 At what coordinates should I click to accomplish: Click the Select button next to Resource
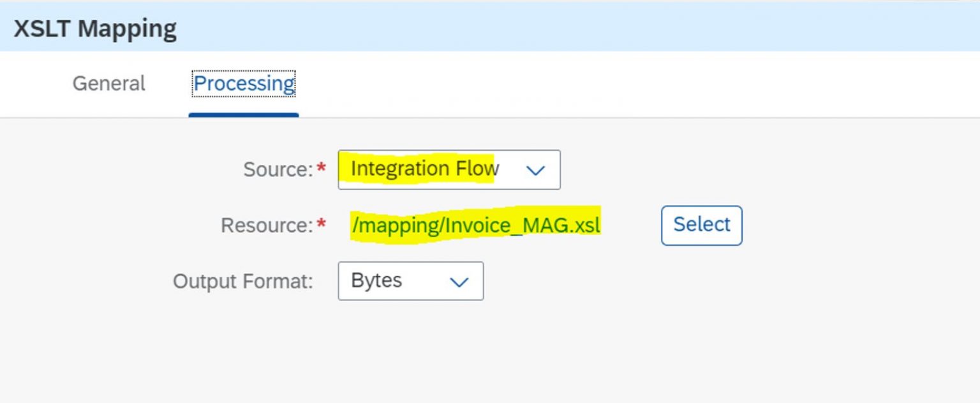(x=701, y=225)
